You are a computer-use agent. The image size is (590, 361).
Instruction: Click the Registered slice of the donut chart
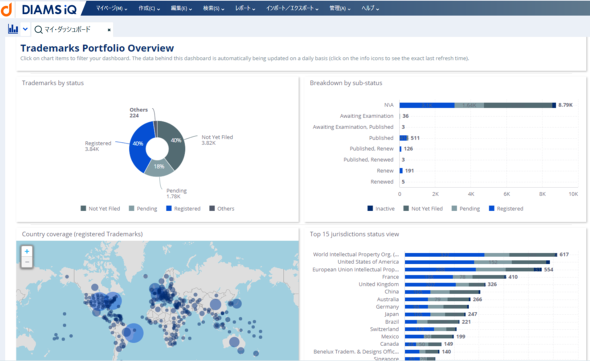139,146
